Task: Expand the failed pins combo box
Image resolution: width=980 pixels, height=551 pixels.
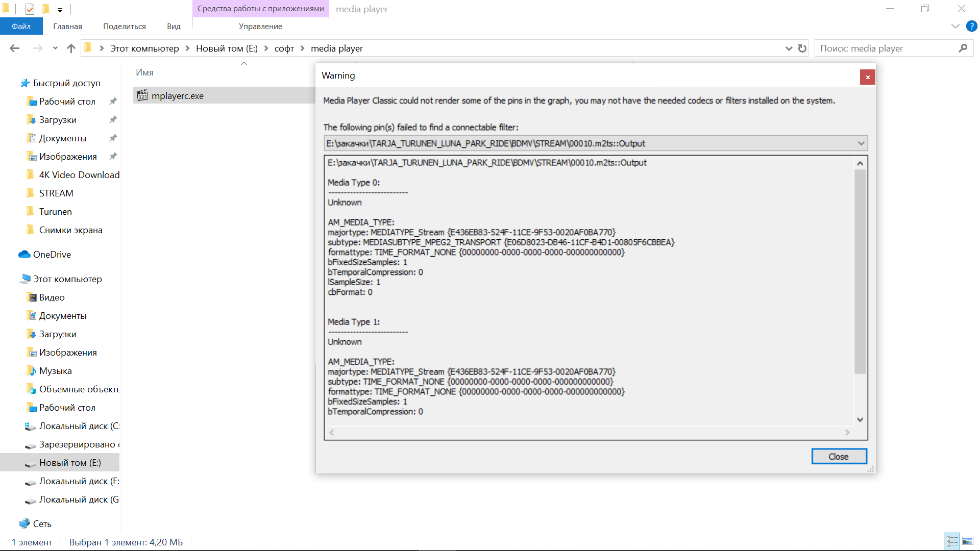Action: (861, 143)
